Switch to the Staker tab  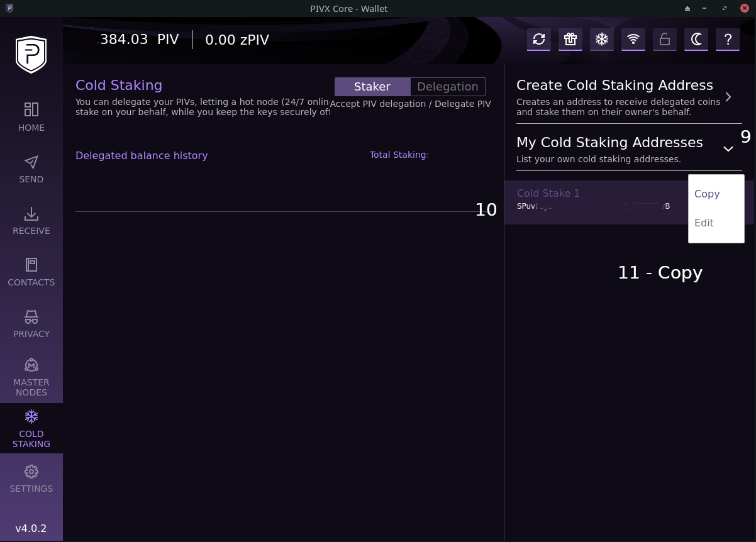(372, 87)
